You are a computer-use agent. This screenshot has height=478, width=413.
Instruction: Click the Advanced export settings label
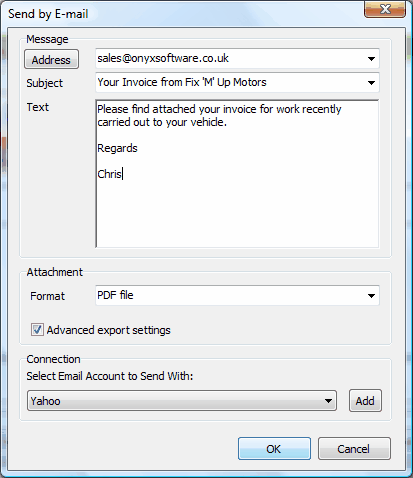(108, 330)
